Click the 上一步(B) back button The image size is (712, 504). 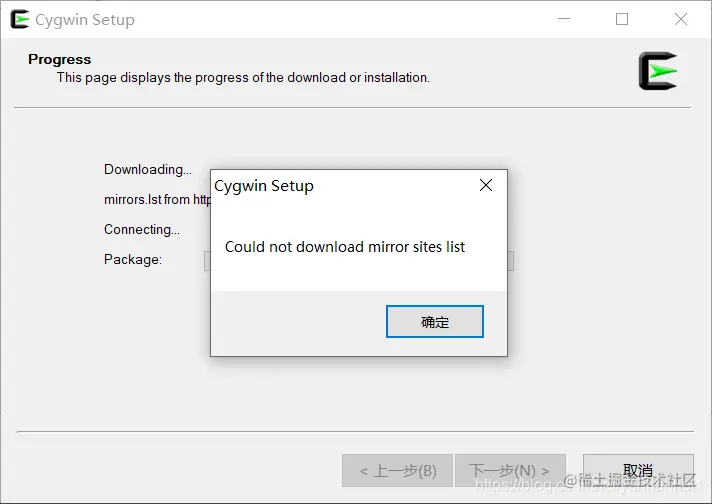(x=397, y=470)
